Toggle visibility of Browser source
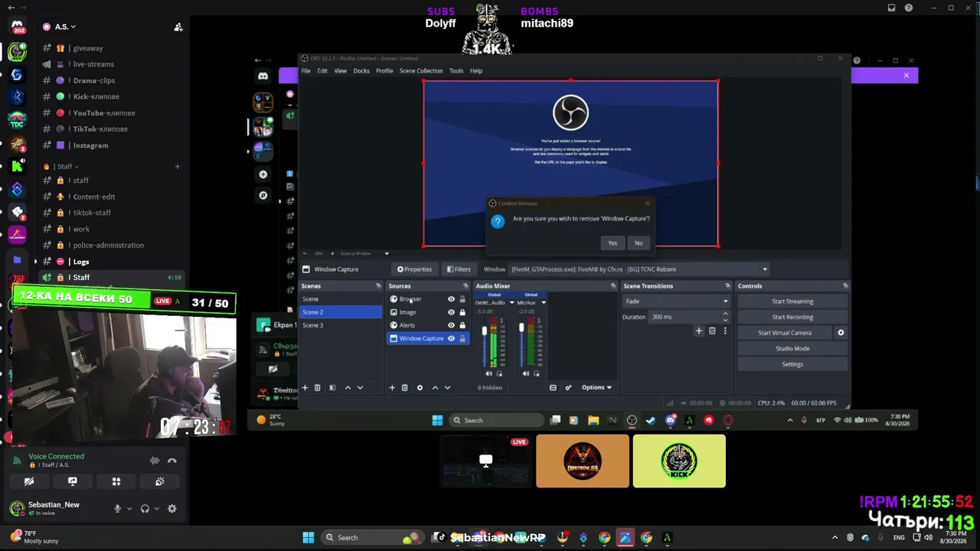The width and height of the screenshot is (980, 551). [451, 299]
